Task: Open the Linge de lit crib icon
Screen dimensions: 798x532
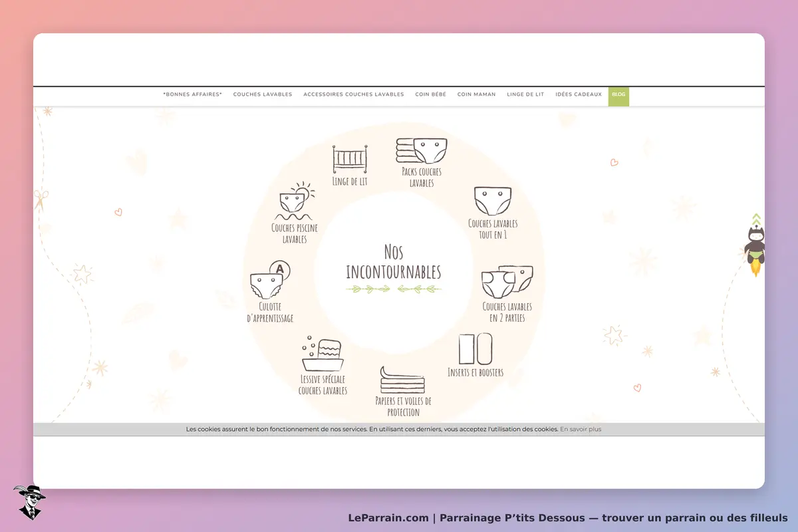Action: (x=350, y=158)
